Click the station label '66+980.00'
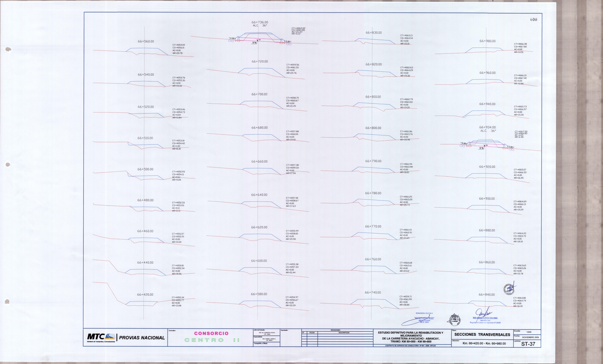The height and width of the screenshot is (364, 603). [487, 41]
